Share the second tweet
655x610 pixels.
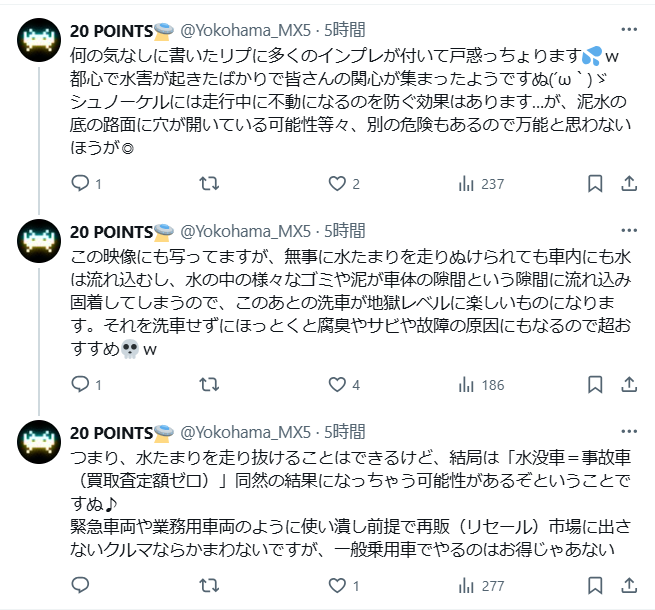[x=629, y=384]
